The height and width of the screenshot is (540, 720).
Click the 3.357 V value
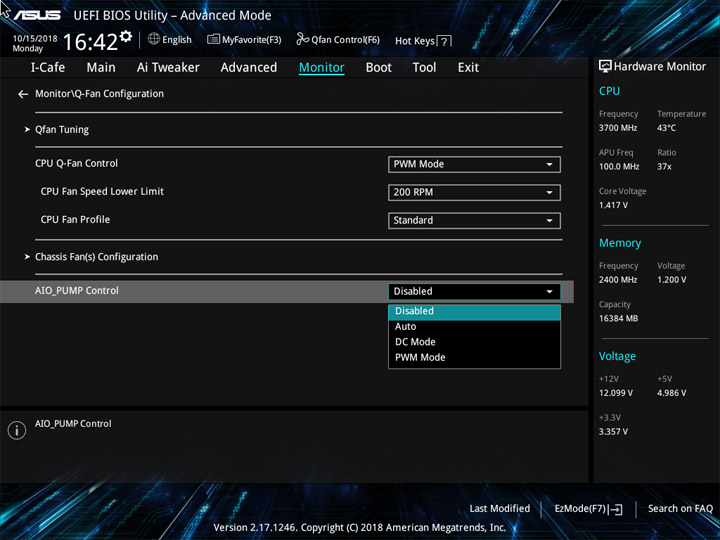(613, 432)
